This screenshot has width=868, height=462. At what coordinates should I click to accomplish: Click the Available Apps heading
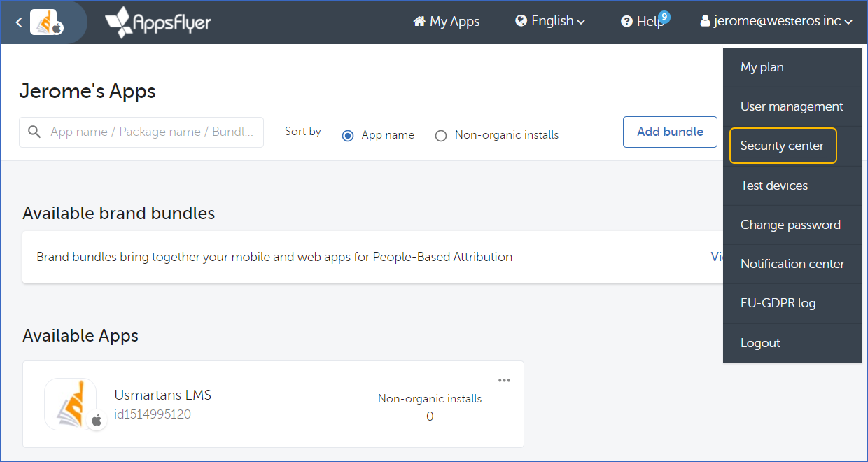pyautogui.click(x=80, y=336)
